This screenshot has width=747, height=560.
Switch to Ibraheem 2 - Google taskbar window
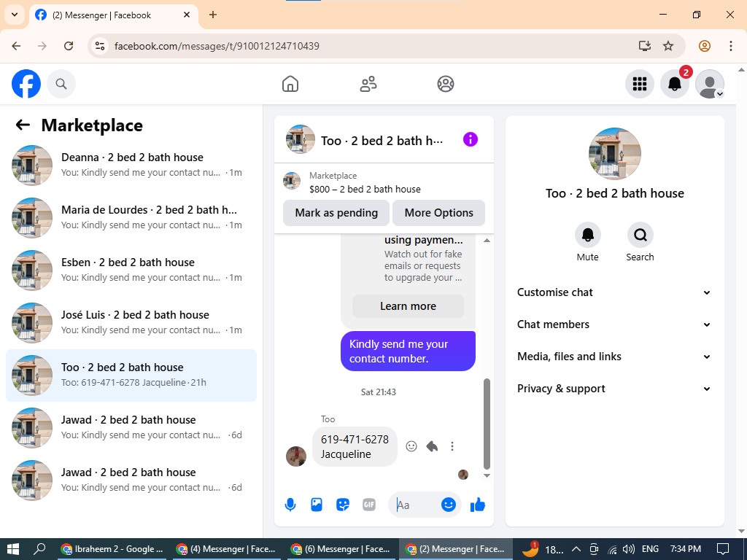coord(112,549)
